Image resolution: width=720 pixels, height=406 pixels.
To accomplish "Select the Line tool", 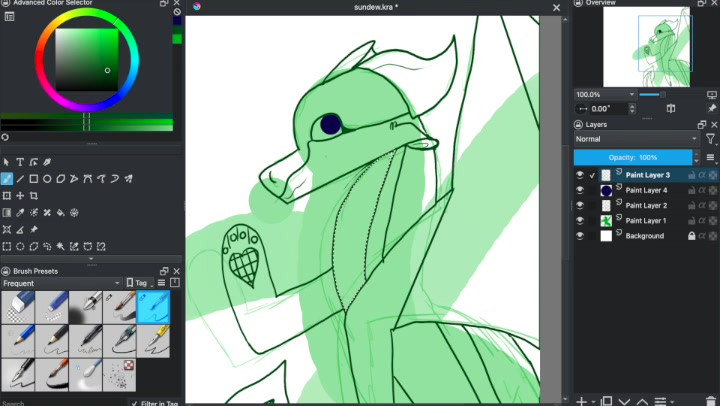I will (20, 179).
